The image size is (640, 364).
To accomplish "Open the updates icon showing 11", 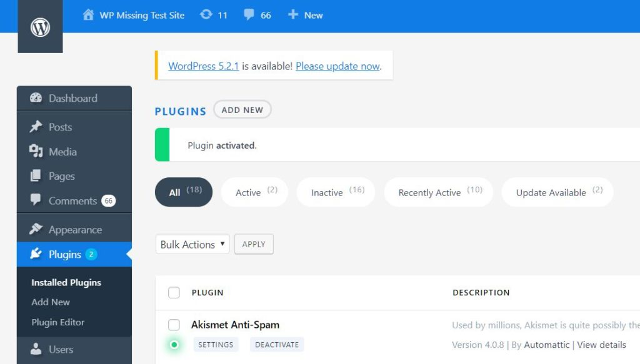I will [x=206, y=14].
